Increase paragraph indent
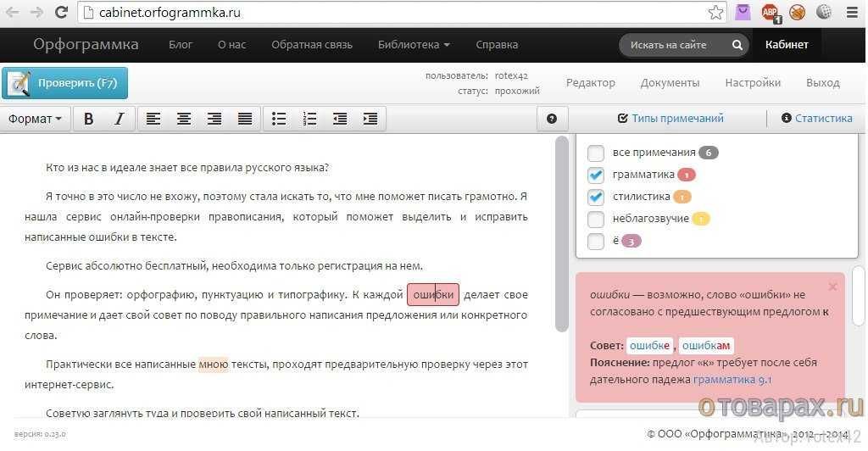The width and height of the screenshot is (868, 451). [x=370, y=119]
